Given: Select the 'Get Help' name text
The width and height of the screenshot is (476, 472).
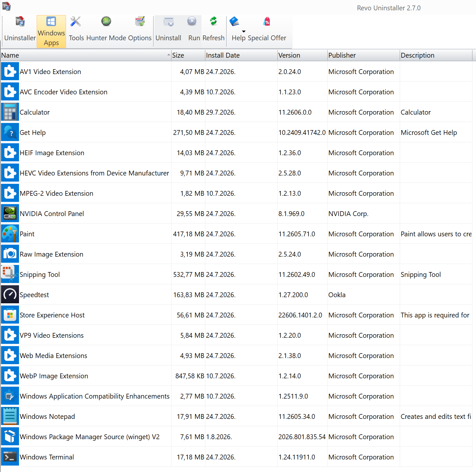Looking at the screenshot, I should 33,133.
